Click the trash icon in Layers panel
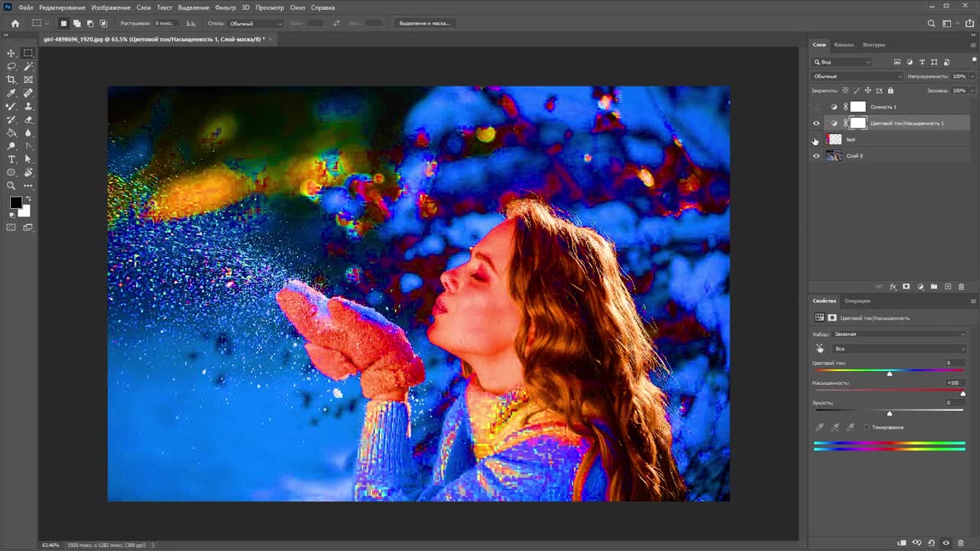980x551 pixels. point(962,287)
